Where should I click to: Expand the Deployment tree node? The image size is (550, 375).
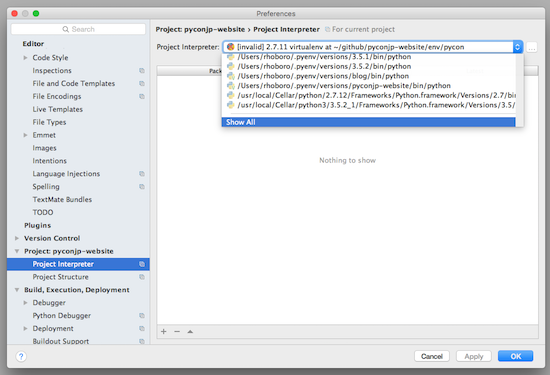click(x=25, y=328)
